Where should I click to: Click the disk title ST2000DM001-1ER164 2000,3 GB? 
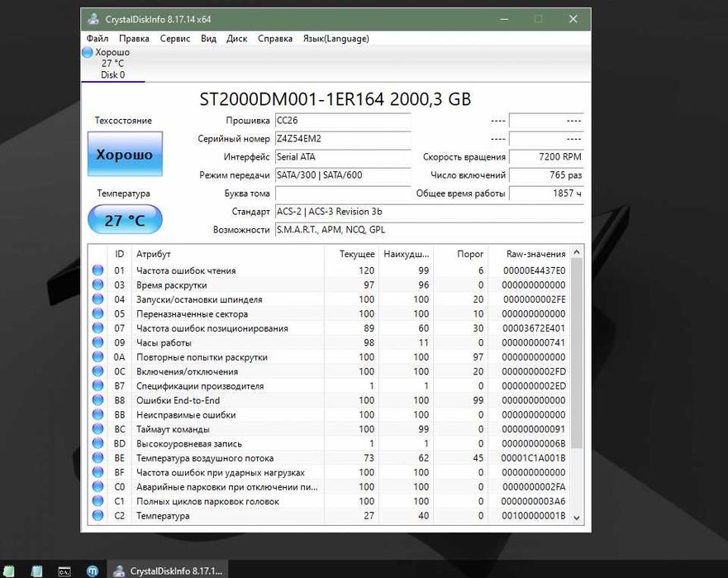point(335,99)
